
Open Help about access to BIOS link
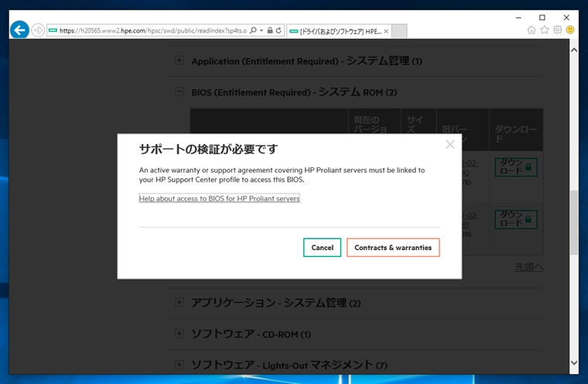tap(220, 198)
